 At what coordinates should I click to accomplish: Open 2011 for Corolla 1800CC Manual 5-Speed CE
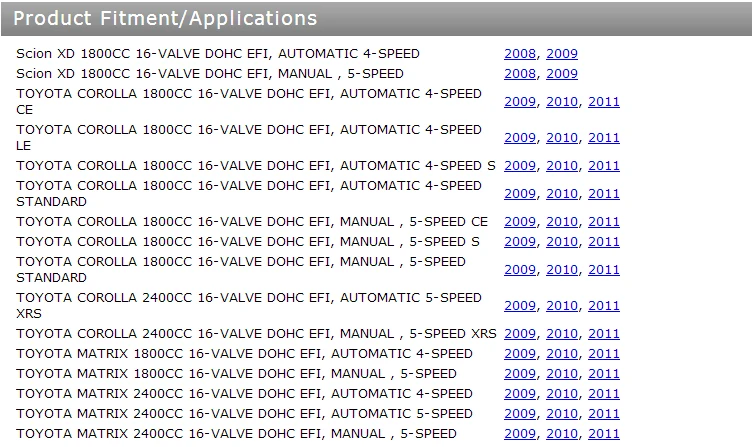coord(604,222)
